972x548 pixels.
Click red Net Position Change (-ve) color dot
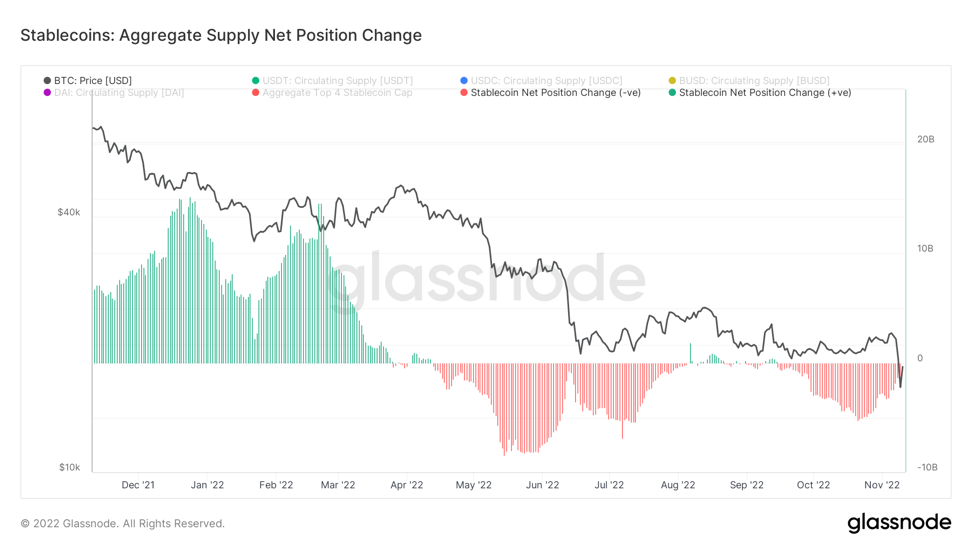(464, 93)
